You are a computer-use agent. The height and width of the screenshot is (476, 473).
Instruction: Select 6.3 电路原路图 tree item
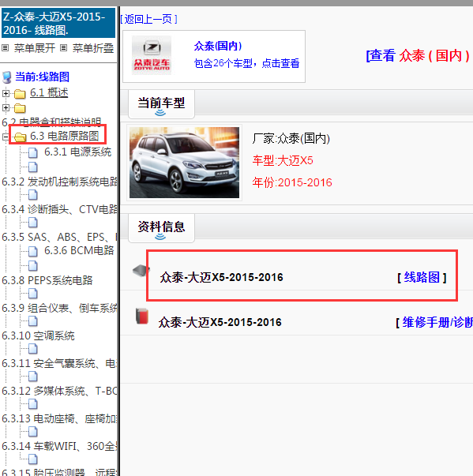coord(65,136)
